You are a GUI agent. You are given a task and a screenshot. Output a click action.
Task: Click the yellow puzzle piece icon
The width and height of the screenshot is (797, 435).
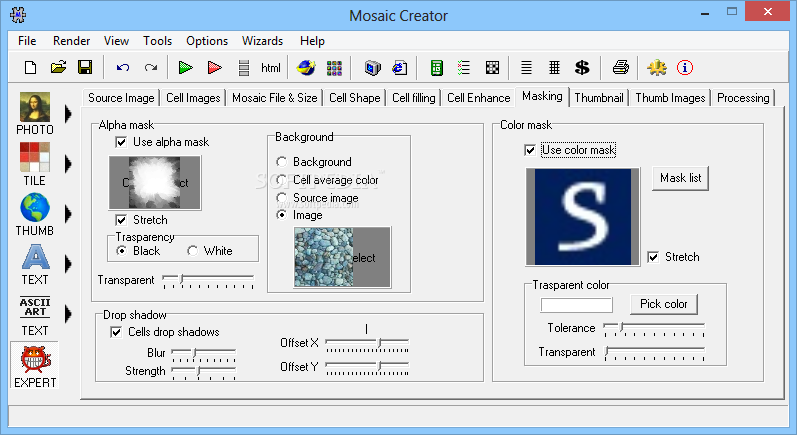pos(657,68)
